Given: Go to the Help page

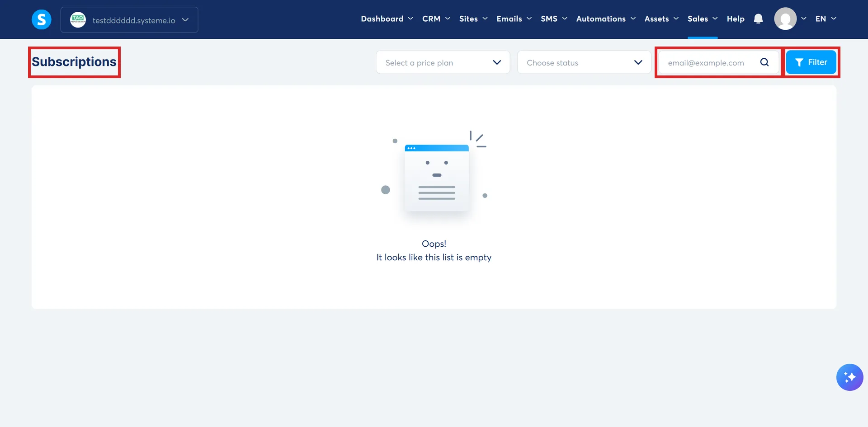Looking at the screenshot, I should [736, 19].
